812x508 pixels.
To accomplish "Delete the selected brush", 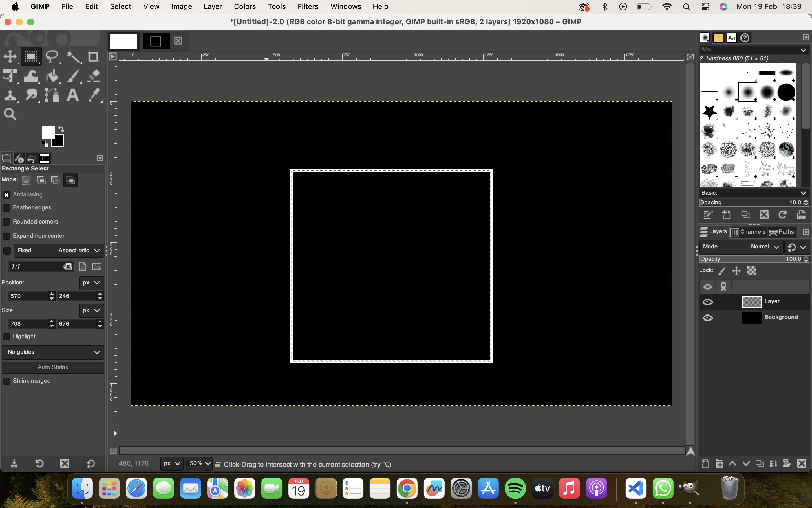I will 764,215.
